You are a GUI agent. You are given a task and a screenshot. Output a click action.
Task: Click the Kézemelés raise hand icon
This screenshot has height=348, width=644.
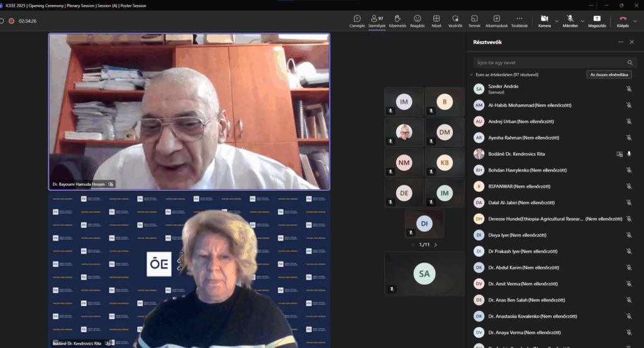click(x=397, y=19)
